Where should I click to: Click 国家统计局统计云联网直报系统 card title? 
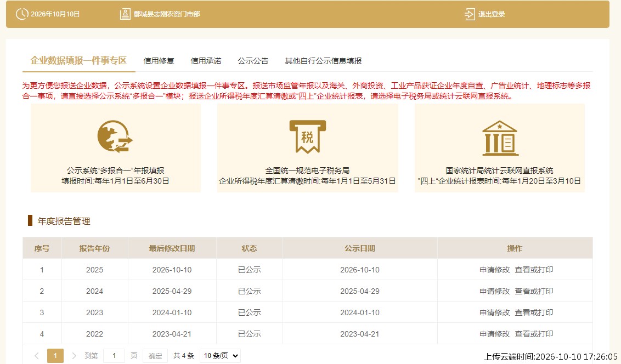point(499,170)
